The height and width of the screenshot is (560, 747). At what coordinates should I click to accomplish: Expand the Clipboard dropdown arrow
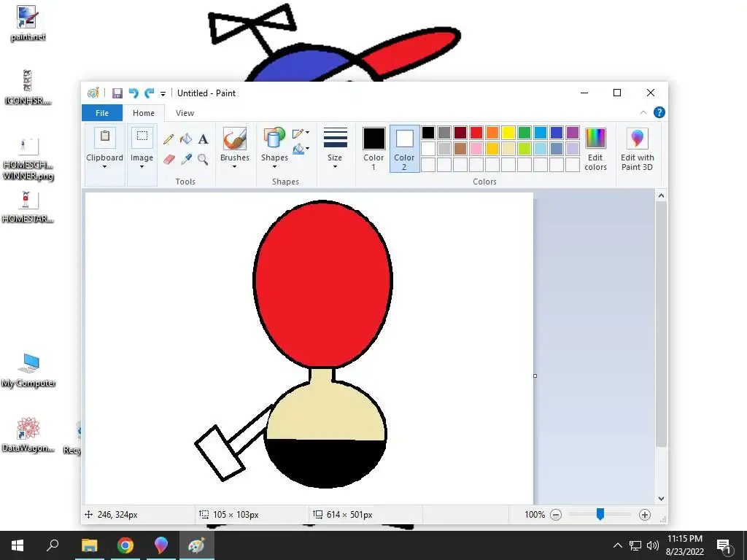(x=104, y=167)
